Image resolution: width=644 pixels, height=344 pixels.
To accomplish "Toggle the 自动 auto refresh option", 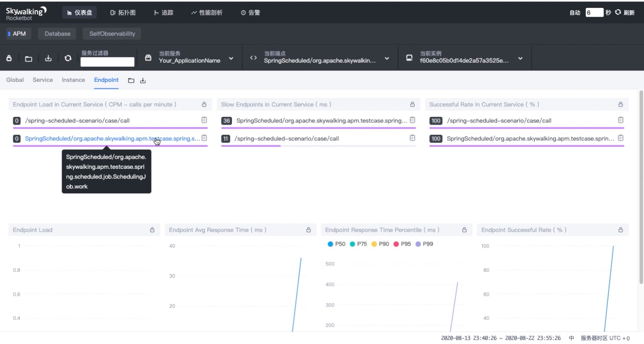I will click(575, 13).
